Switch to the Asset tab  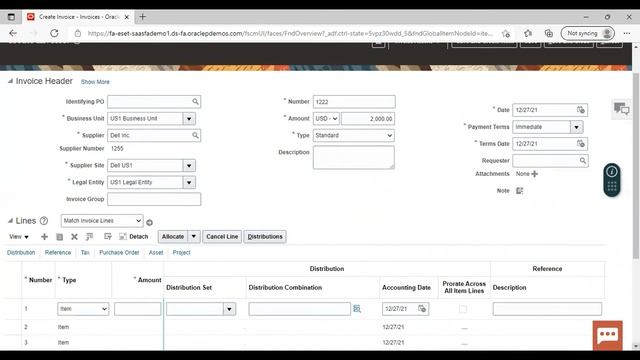156,253
